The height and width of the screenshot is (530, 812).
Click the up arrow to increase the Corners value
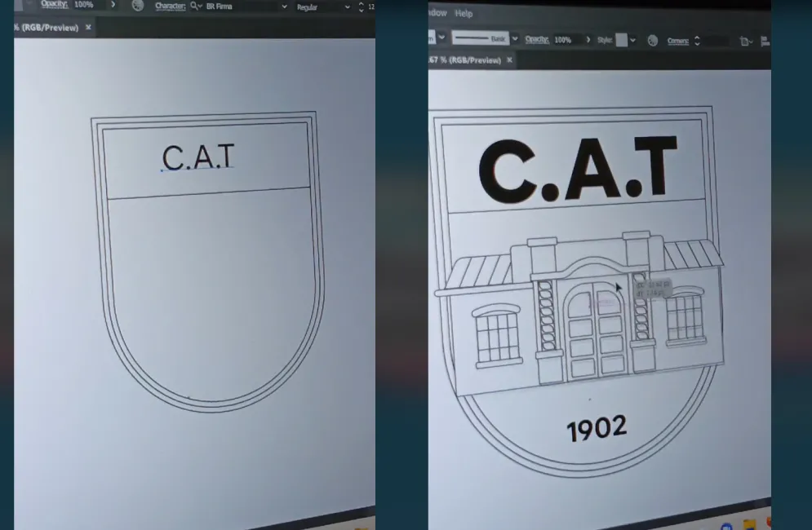[x=696, y=35]
